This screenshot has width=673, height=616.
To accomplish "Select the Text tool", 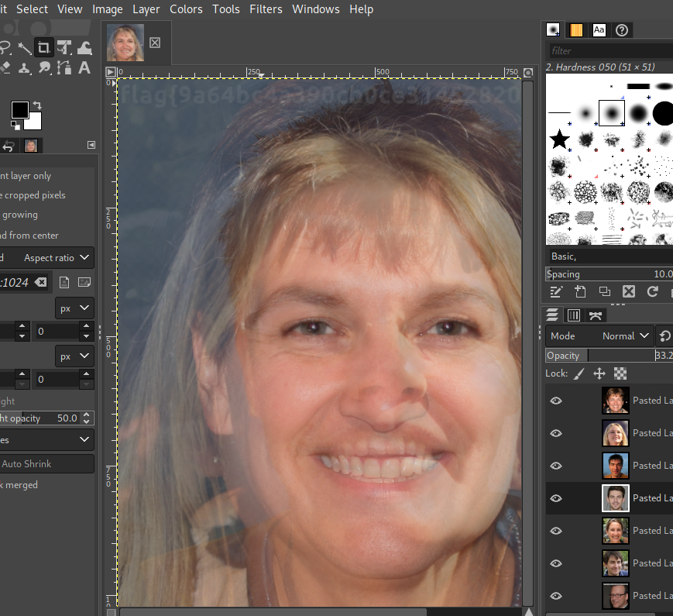I will (84, 68).
